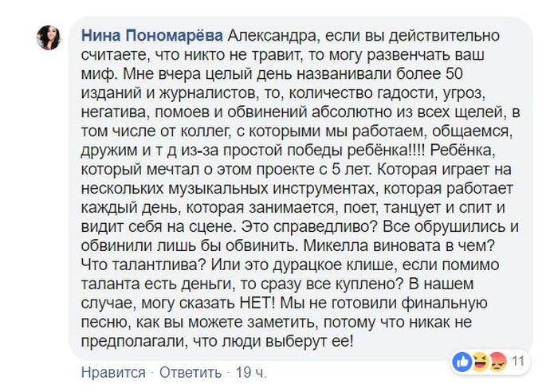Click the word справедливо? in the comment
This screenshot has width=546, height=392.
325,228
